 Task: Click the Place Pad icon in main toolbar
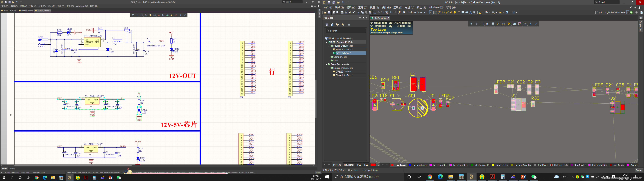coord(451,13)
